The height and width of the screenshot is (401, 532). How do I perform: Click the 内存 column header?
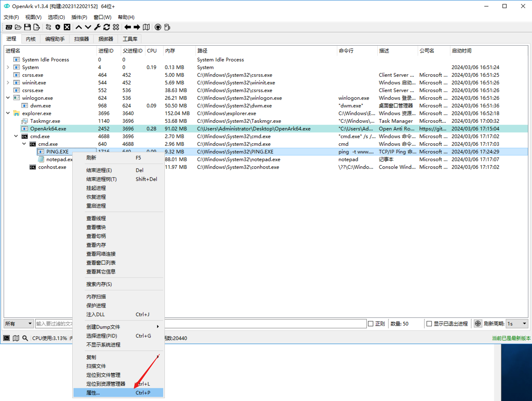point(170,51)
